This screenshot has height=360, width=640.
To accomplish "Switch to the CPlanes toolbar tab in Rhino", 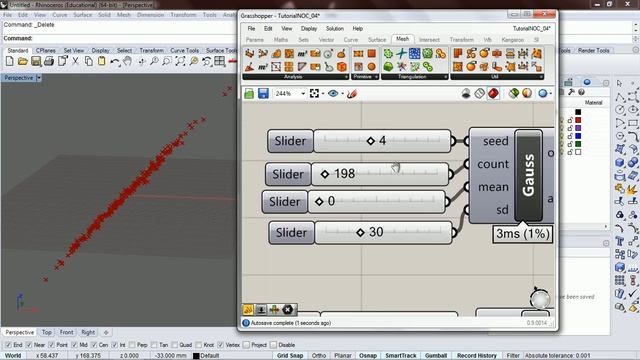I will 46,50.
